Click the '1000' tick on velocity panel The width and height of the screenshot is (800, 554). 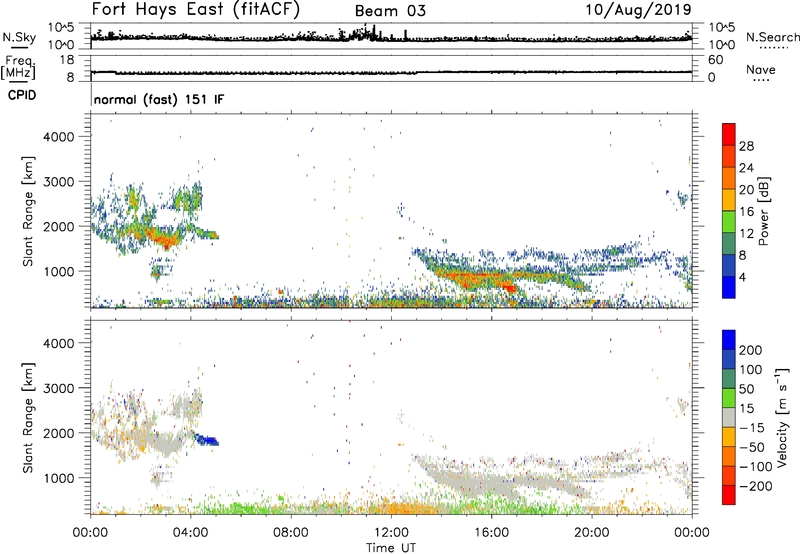point(59,478)
